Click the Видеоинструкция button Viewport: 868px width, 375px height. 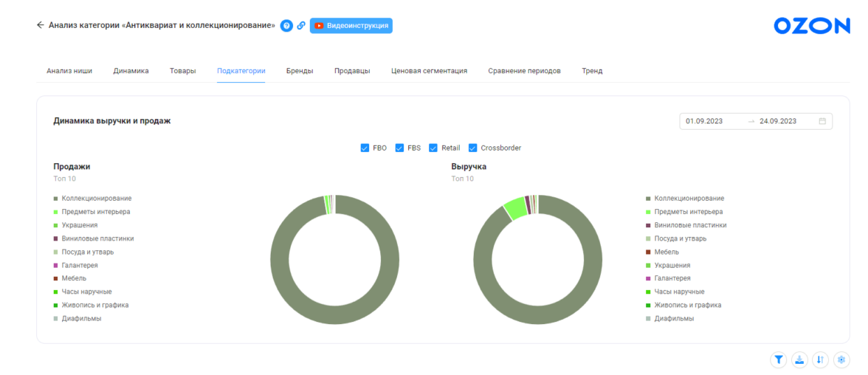click(351, 26)
